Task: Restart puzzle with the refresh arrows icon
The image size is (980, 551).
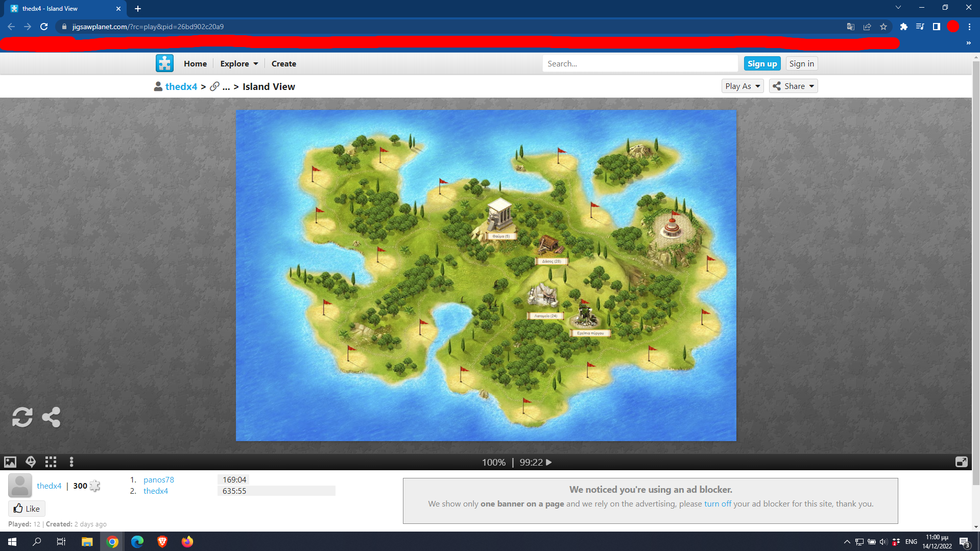Action: [x=22, y=417]
